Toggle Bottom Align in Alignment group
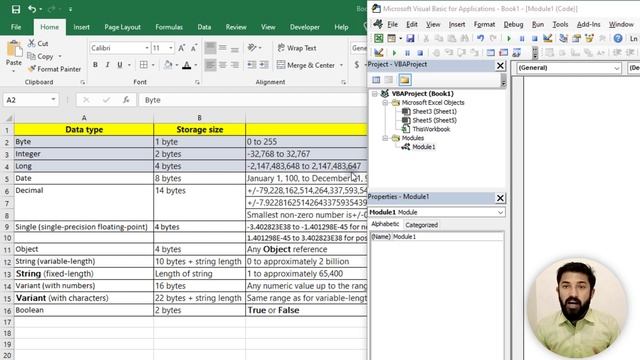The width and height of the screenshot is (640, 360). click(235, 49)
